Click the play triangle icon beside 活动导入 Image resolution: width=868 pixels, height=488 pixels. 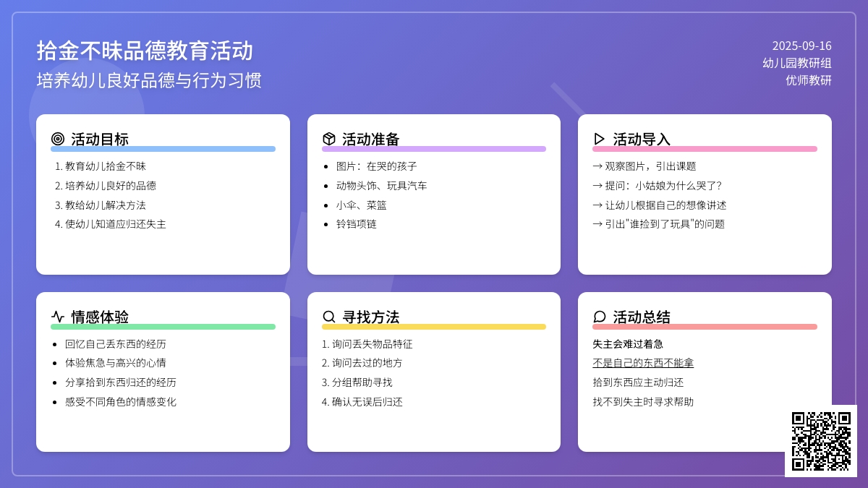[x=599, y=139]
